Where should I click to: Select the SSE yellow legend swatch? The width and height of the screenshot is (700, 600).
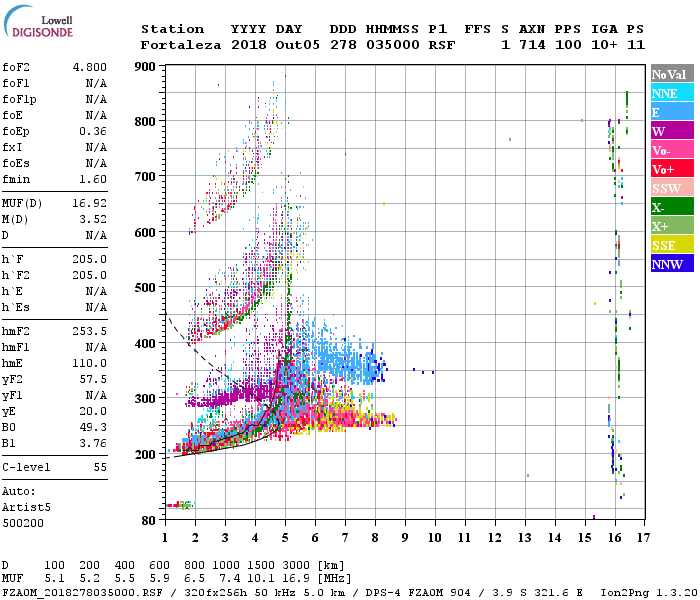672,245
